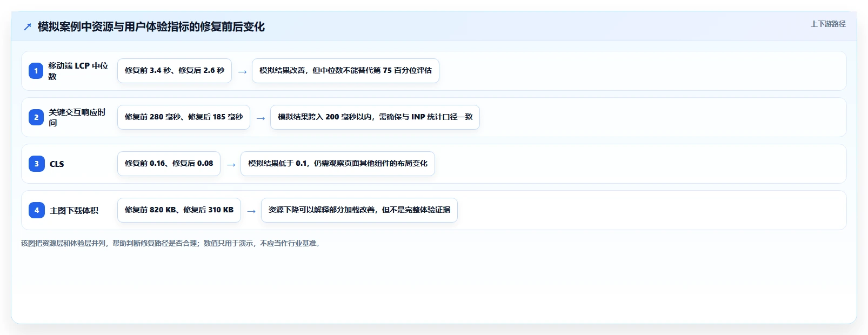Image resolution: width=868 pixels, height=335 pixels.
Task: Click the note 资源下降可以解释部分加载改善
Action: point(359,210)
